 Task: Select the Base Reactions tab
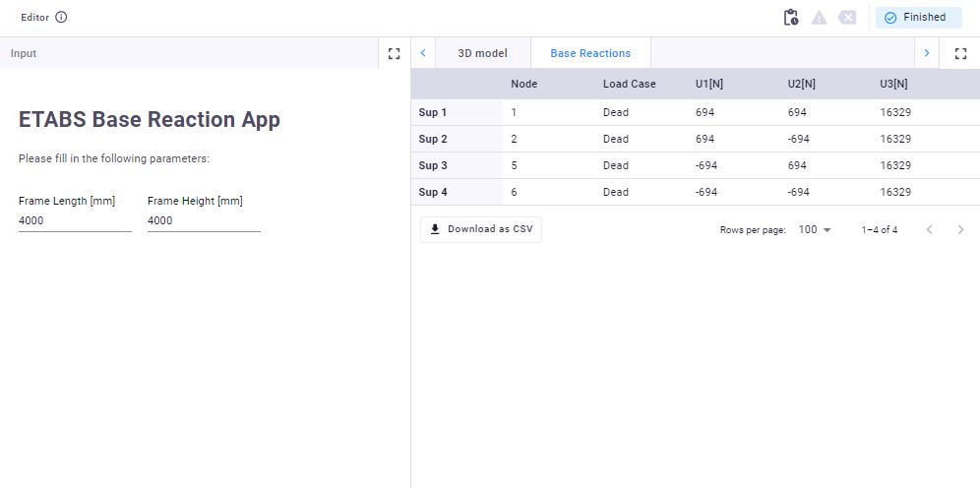point(590,53)
